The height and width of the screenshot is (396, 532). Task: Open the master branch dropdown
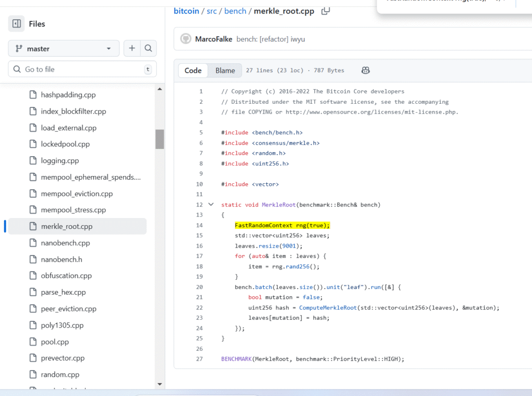pos(64,48)
